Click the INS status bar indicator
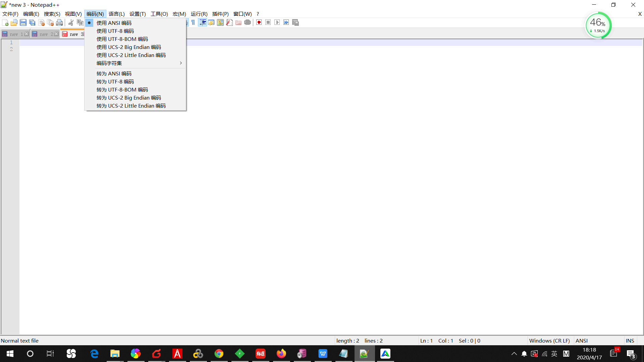The width and height of the screenshot is (644, 362). pyautogui.click(x=630, y=341)
